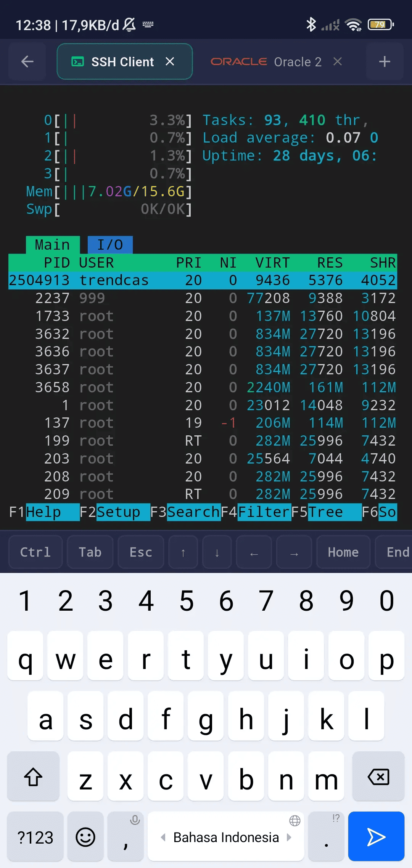Viewport: 412px width, 868px height.
Task: Tap the F2 Setup function label
Action: pos(114,512)
